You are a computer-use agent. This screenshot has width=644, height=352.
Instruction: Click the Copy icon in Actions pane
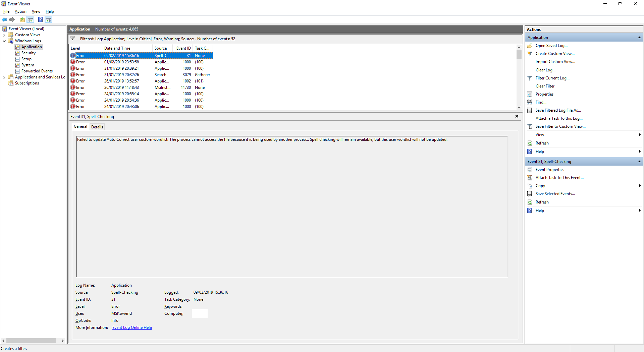[x=530, y=186]
